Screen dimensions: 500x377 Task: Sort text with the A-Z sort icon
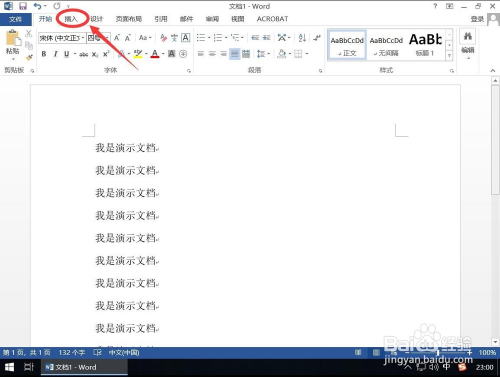302,38
